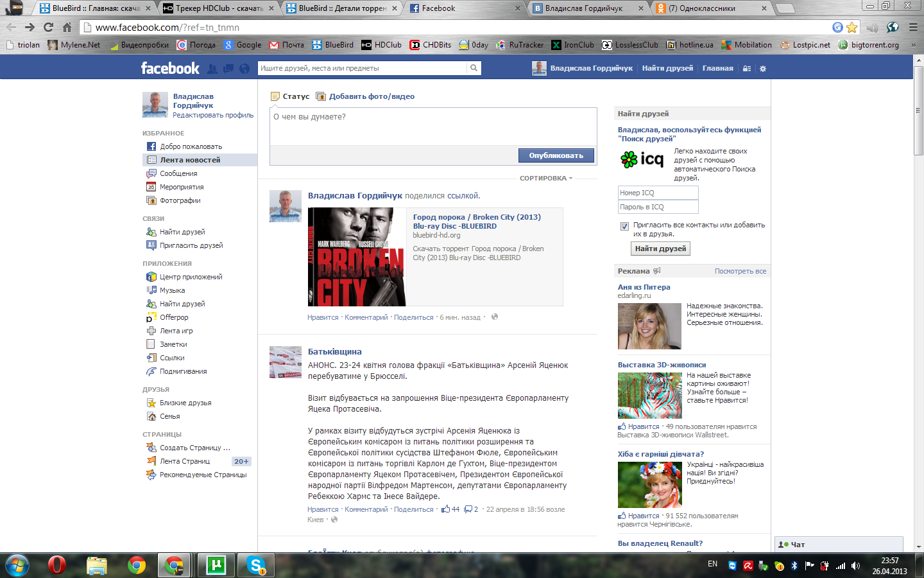This screenshot has width=924, height=578.
Task: Open the Google bookmark
Action: (x=243, y=45)
